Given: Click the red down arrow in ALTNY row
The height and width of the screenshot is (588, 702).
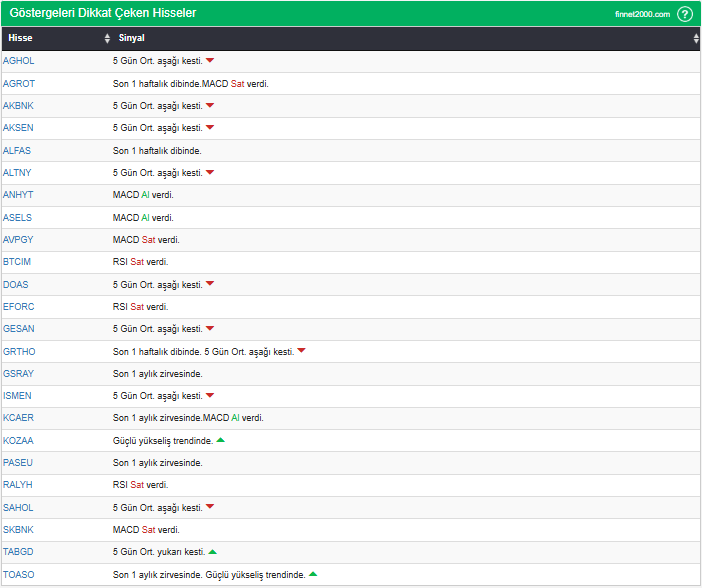Looking at the screenshot, I should [210, 172].
